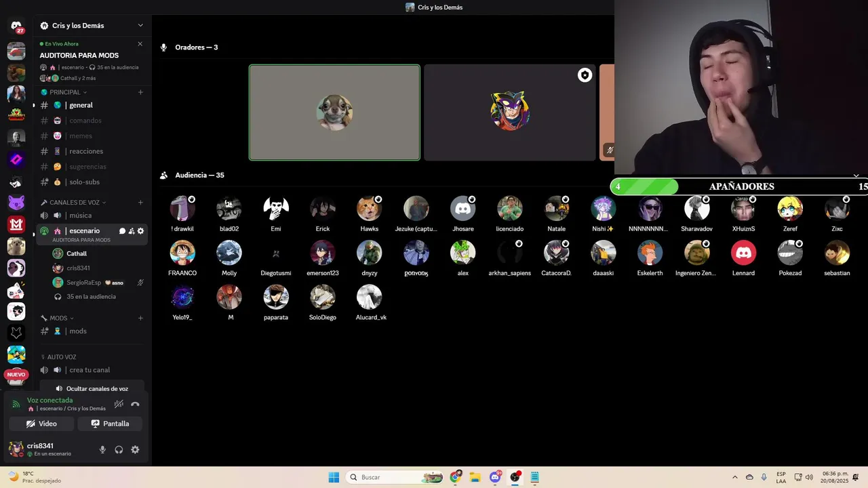868x488 pixels.
Task: Select audience member paparata avatar
Action: pyautogui.click(x=276, y=297)
